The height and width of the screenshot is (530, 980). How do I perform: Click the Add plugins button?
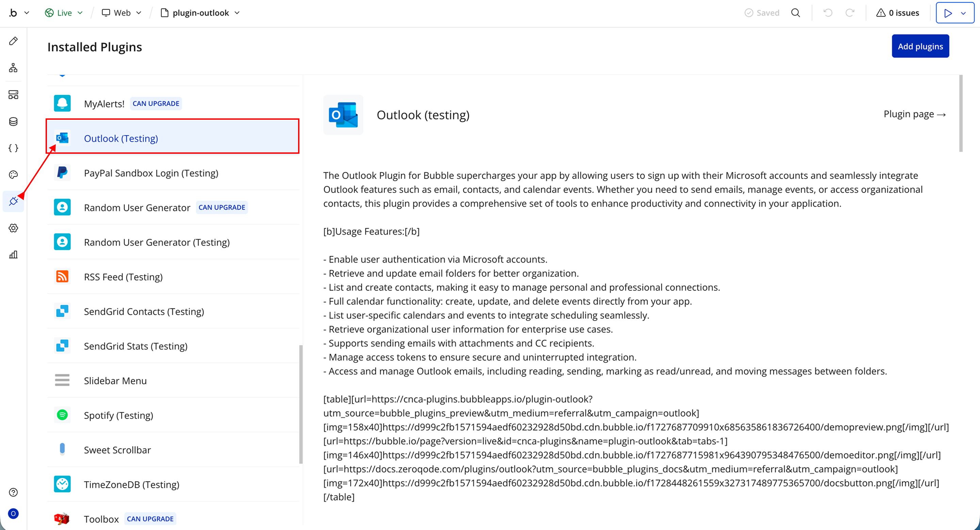(920, 46)
